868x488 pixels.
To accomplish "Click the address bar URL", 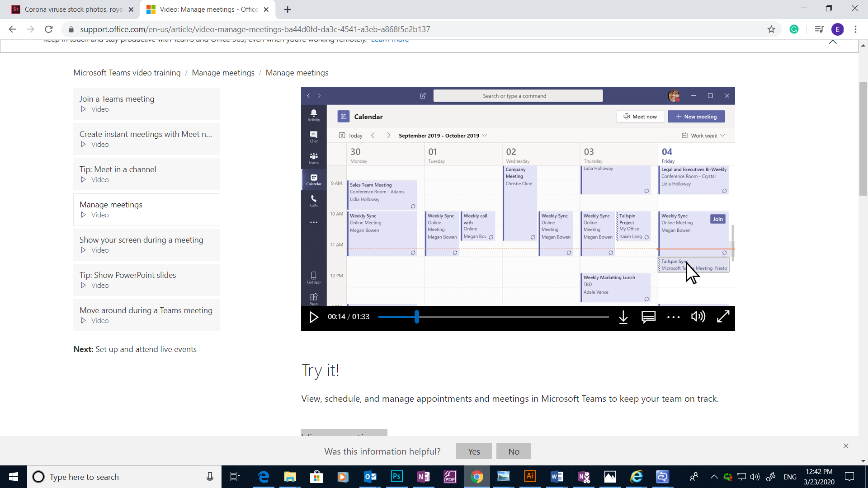I will tap(255, 29).
